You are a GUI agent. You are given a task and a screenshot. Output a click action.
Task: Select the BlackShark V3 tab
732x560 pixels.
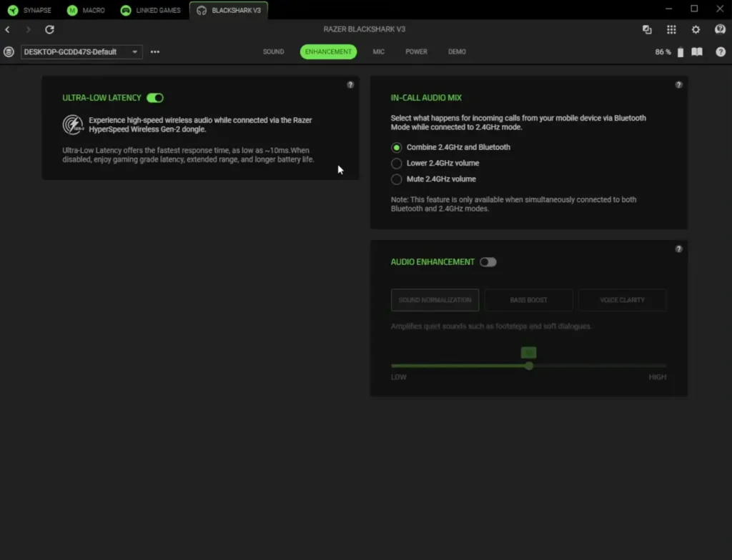(229, 10)
